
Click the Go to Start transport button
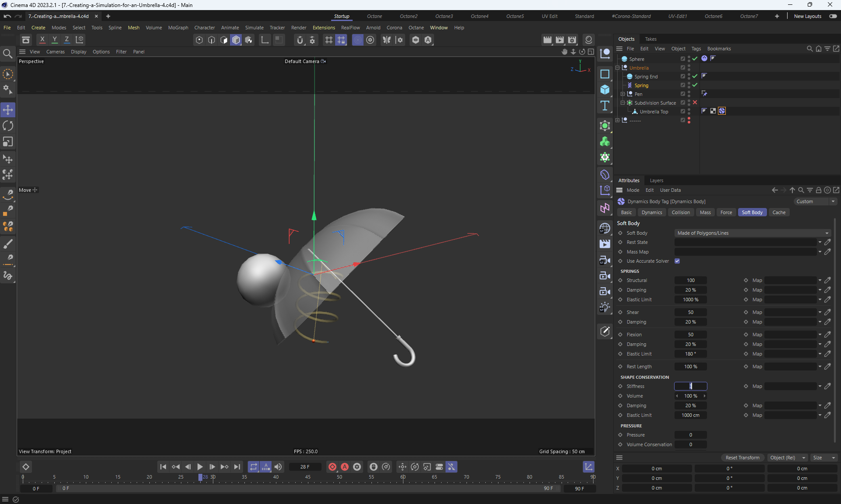163,467
